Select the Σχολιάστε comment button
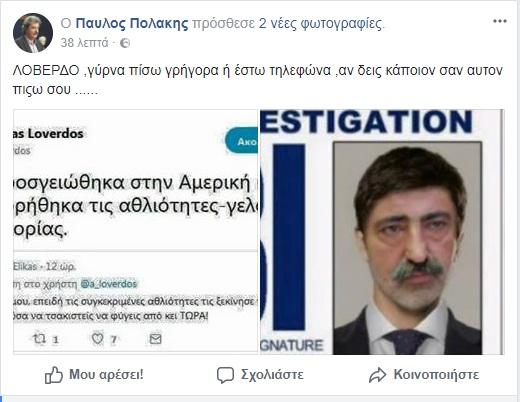 [260, 375]
